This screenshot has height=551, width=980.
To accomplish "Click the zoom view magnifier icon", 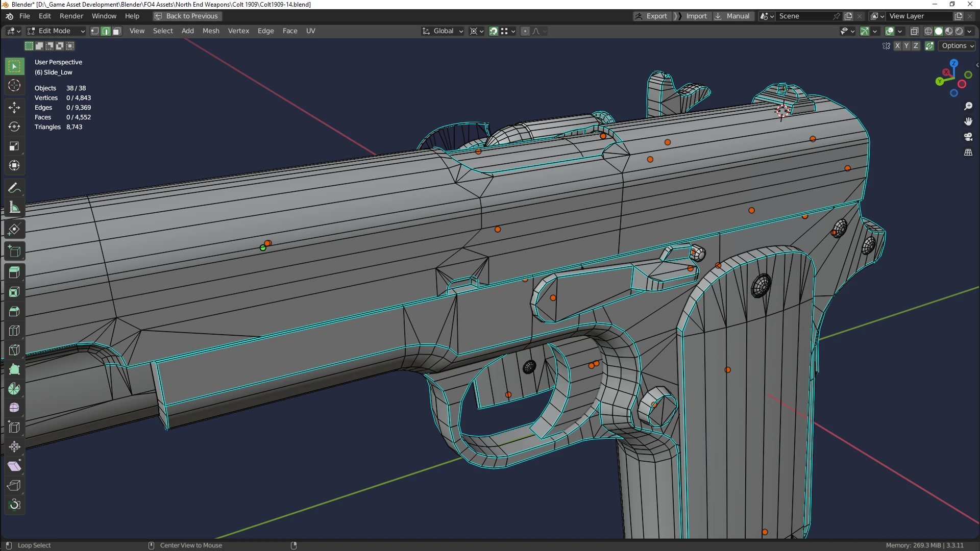I will coord(968,106).
